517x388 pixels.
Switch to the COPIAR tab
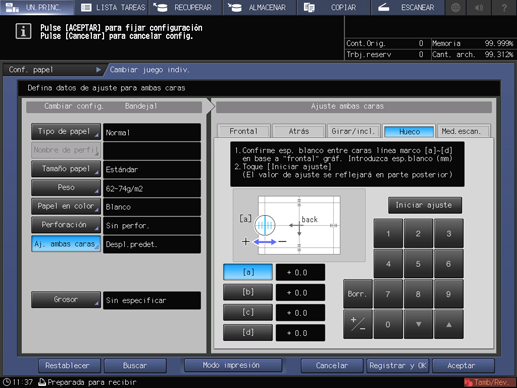pyautogui.click(x=334, y=7)
